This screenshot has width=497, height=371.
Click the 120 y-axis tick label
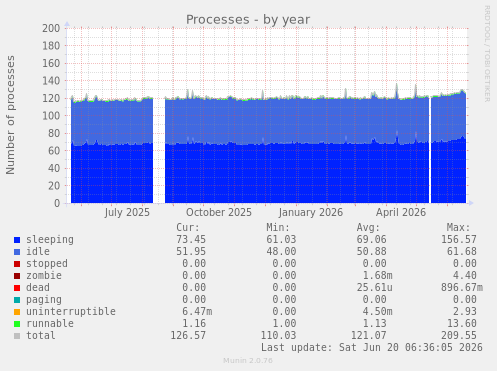click(51, 98)
